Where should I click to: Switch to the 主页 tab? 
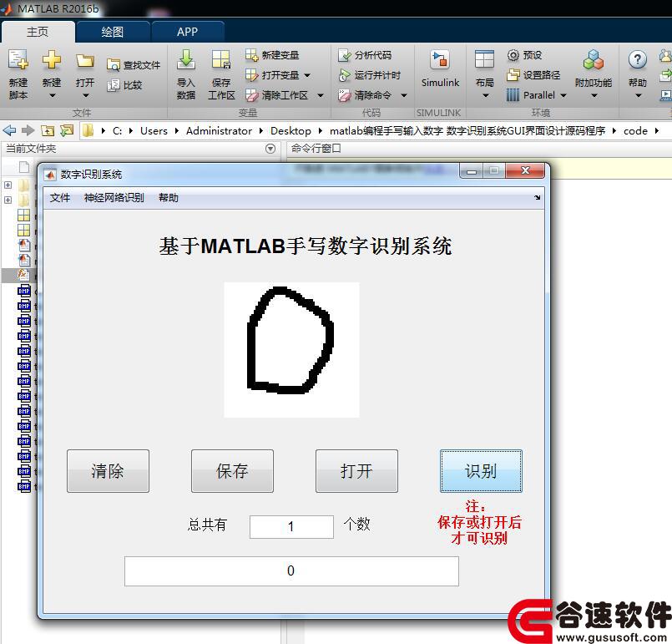point(38,32)
